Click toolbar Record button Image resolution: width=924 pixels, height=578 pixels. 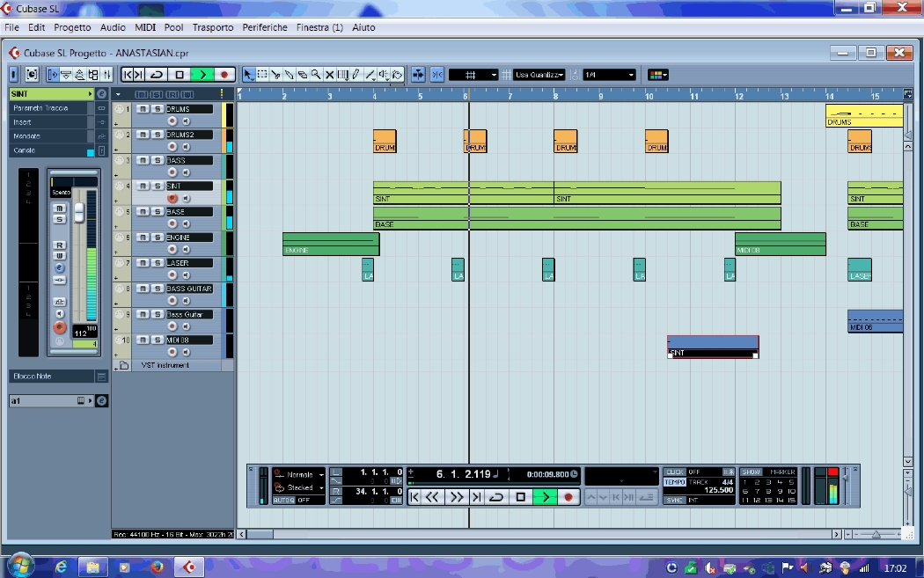pyautogui.click(x=224, y=75)
